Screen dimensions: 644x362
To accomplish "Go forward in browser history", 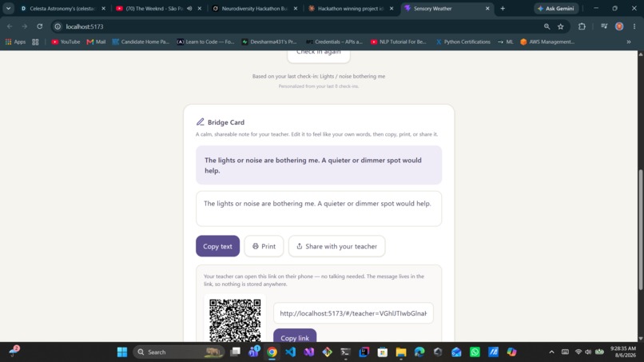I will [25, 26].
